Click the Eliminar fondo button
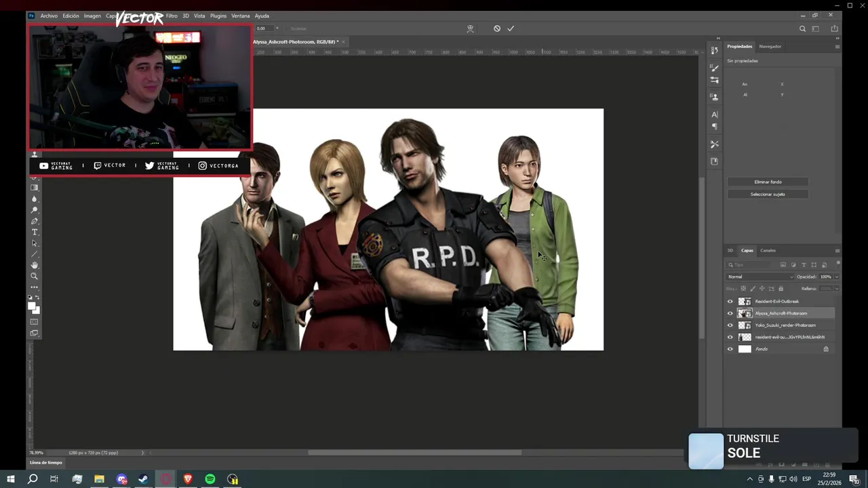The width and height of the screenshot is (868, 488). pos(768,182)
